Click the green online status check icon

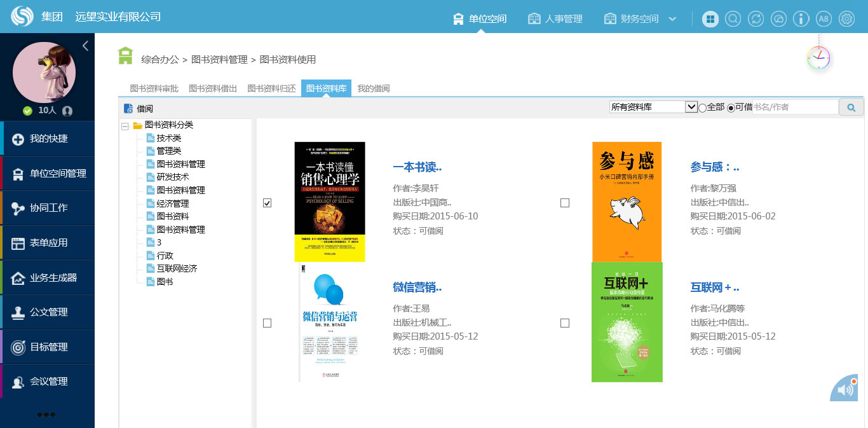pyautogui.click(x=27, y=111)
